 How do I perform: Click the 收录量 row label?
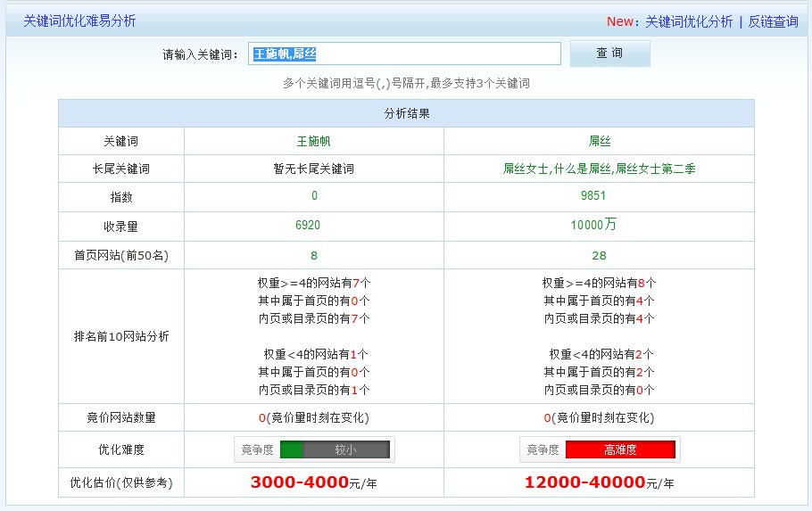121,227
